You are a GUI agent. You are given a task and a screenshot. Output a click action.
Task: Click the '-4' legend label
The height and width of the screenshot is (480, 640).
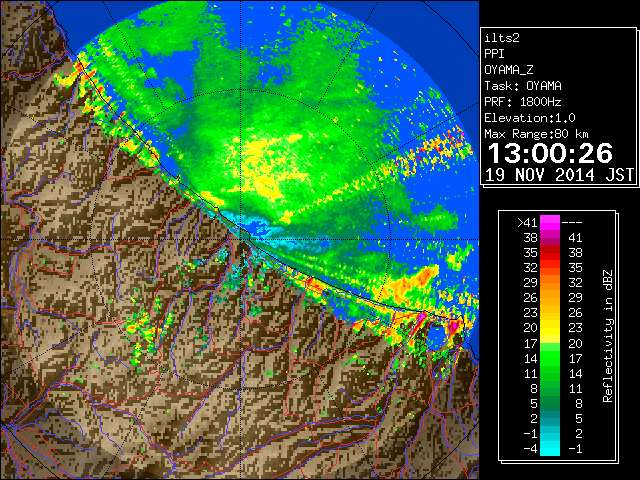[x=530, y=449]
